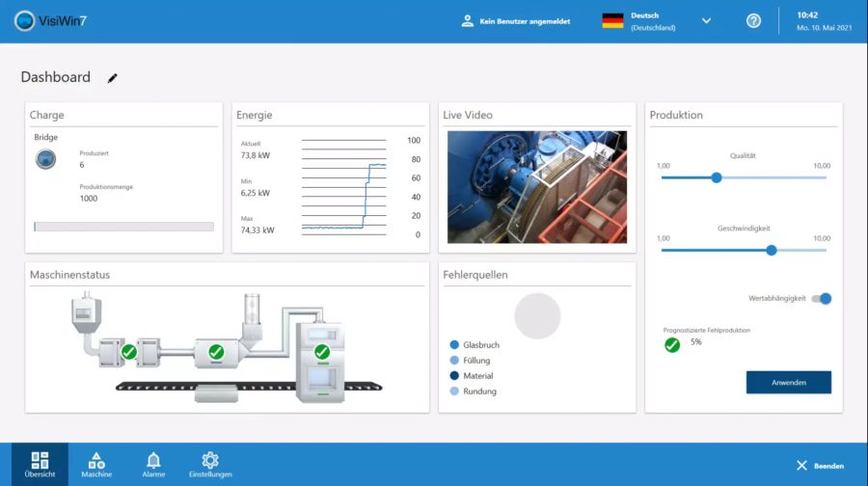Open the Einstellungen tab
Image resolution: width=868 pixels, height=486 pixels.
[210, 465]
